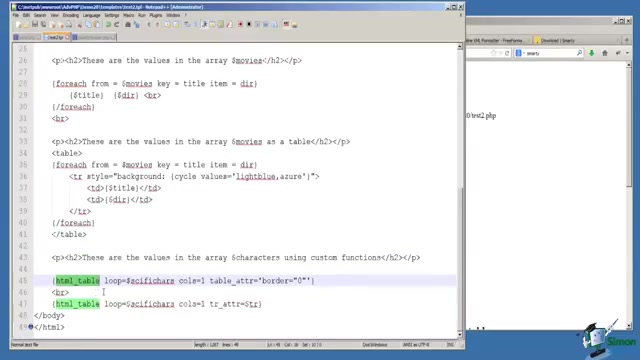Select the test2.tpl document tab
The width and height of the screenshot is (640, 360).
coord(56,37)
